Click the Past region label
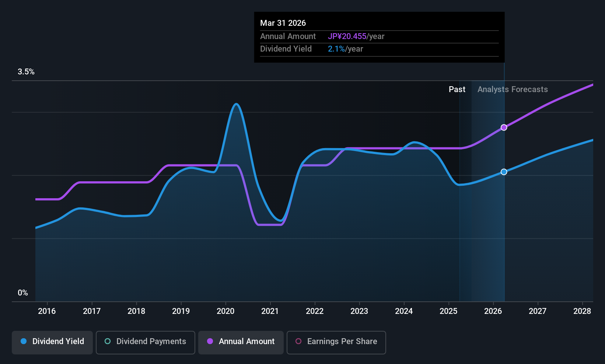This screenshot has height=364, width=605. pos(457,90)
